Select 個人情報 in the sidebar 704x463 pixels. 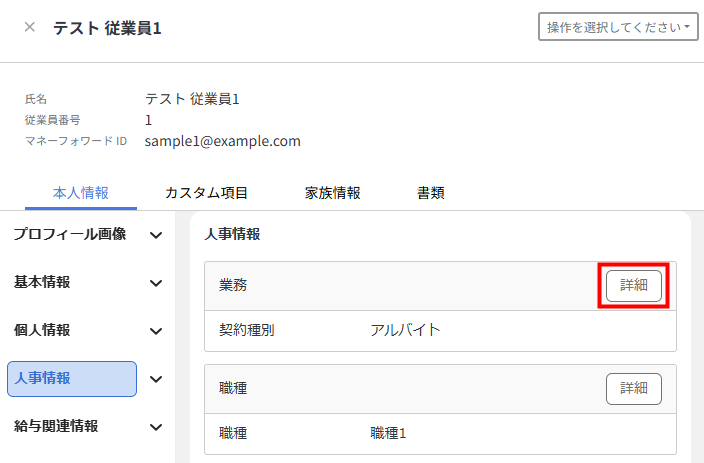(42, 330)
